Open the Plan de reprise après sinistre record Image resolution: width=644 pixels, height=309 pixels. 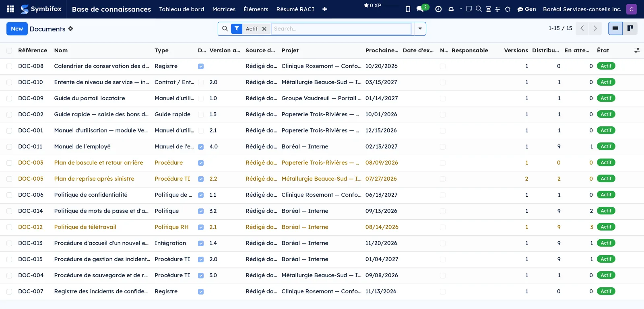[x=94, y=179]
